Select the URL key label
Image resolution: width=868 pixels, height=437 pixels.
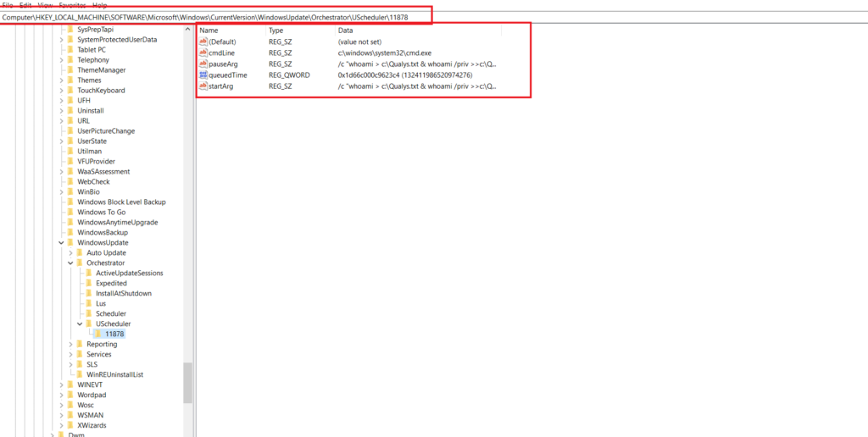pos(84,120)
